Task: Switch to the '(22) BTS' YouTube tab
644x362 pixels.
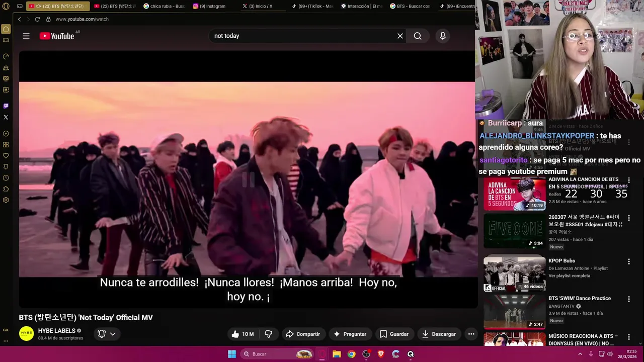Action: coord(115,6)
